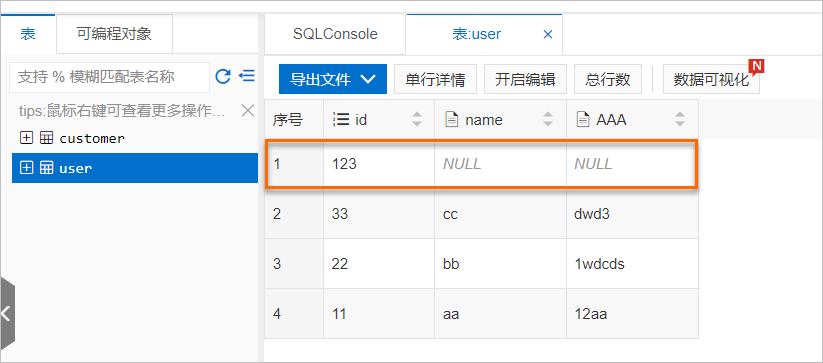Switch to the 可编程对象 tab
The image size is (823, 363).
tap(114, 34)
